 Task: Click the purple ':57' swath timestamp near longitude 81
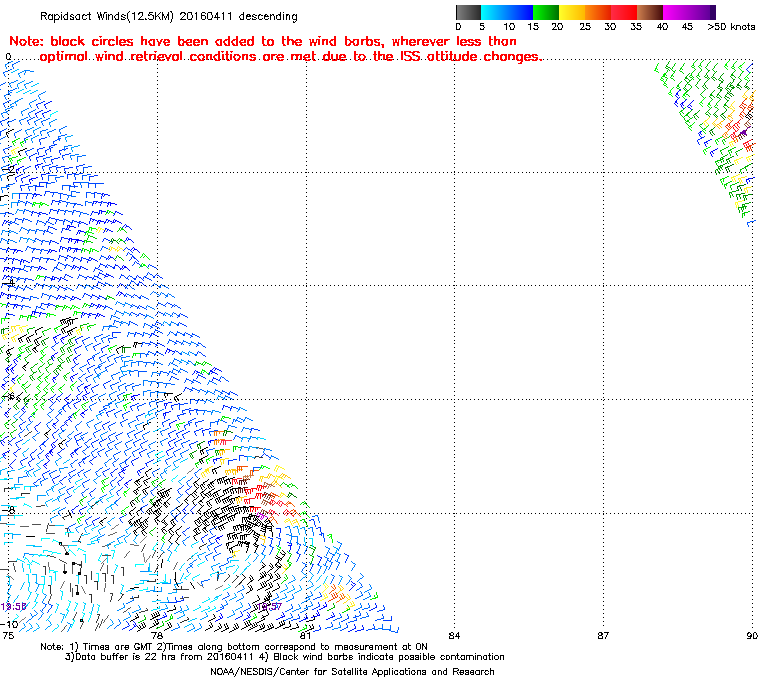click(x=269, y=607)
